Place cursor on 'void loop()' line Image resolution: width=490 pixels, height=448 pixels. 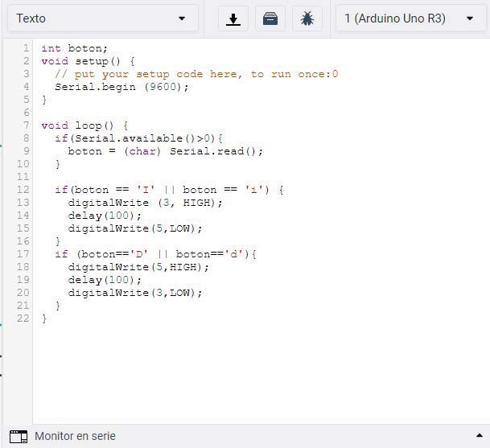tap(84, 125)
